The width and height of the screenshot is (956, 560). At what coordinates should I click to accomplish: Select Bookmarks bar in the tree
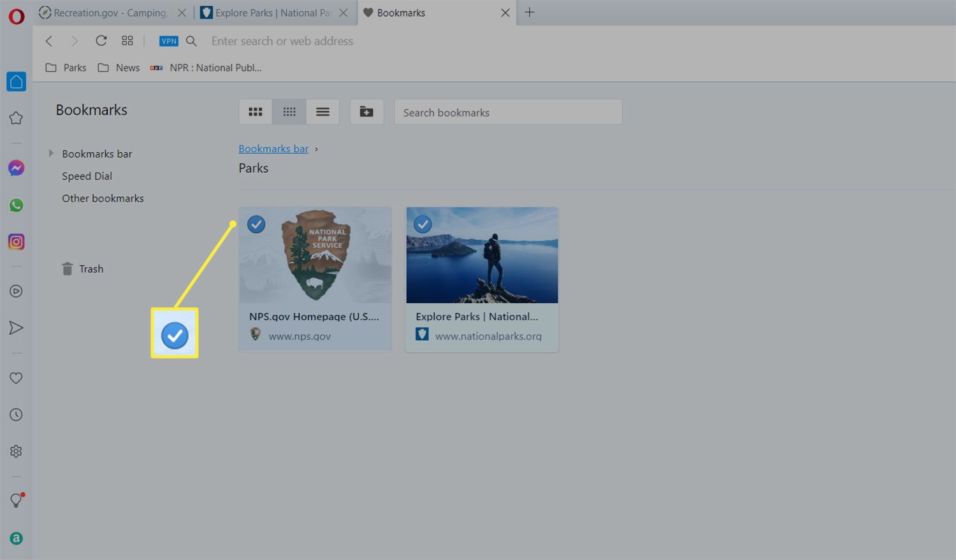coord(97,154)
